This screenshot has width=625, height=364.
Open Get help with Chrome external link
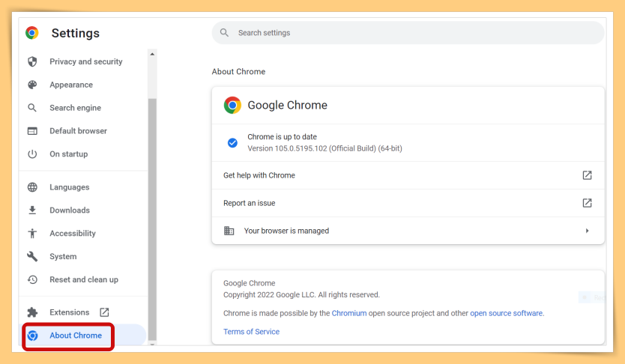pos(587,175)
